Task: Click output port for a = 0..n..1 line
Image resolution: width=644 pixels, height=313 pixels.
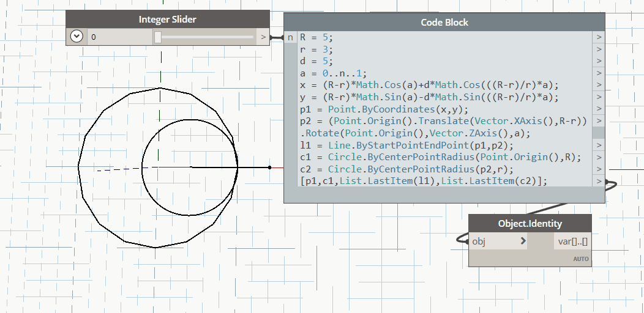Action: [599, 73]
